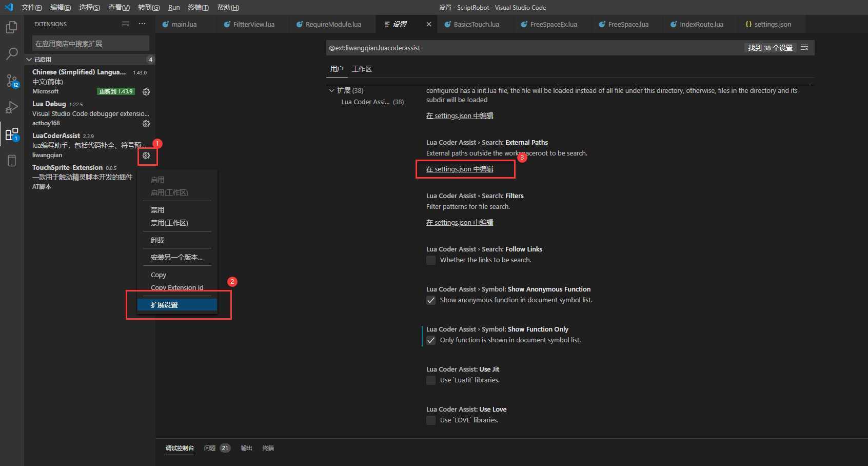Collapse the 已启用 extensions section
The height and width of the screenshot is (466, 868).
tap(90, 60)
